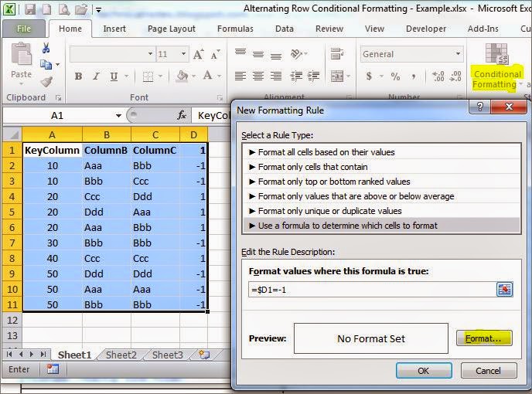Screen dimensions: 532x394
Task: Open the Clipboard group dialog launcher
Action: point(58,97)
